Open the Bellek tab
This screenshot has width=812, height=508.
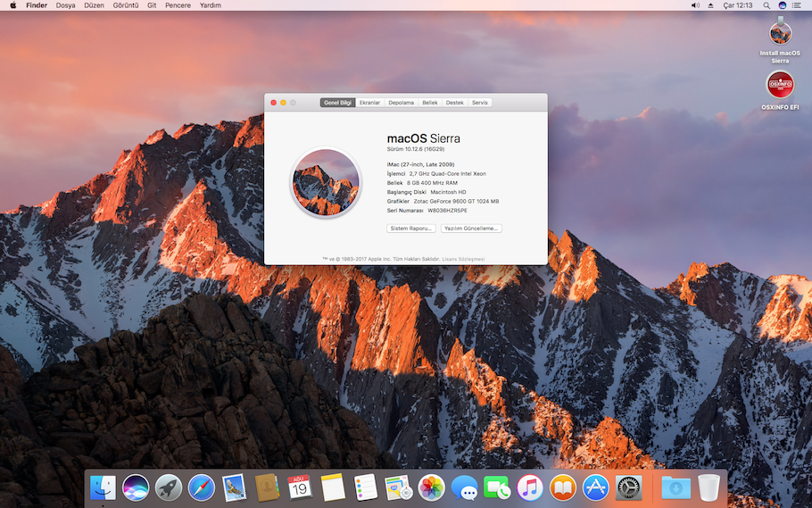tap(430, 103)
